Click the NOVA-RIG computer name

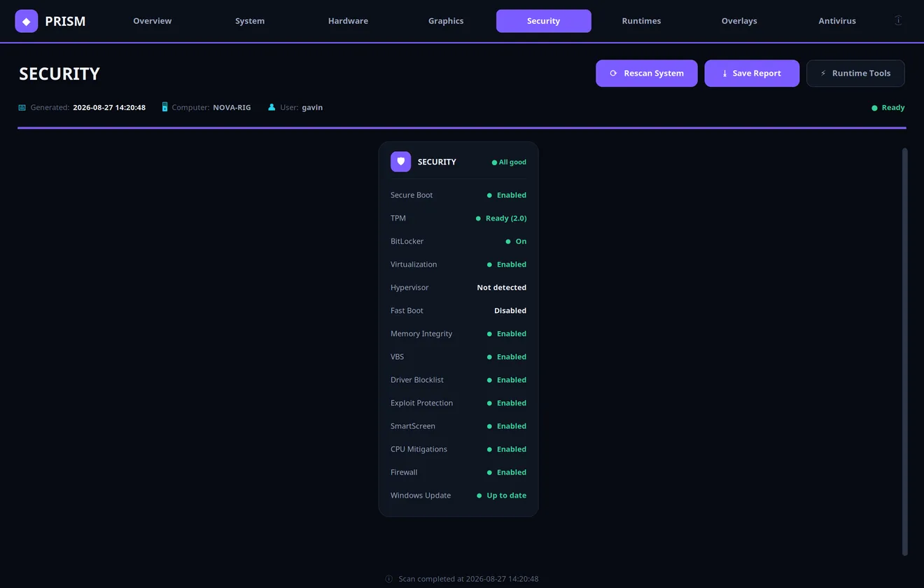pyautogui.click(x=232, y=108)
